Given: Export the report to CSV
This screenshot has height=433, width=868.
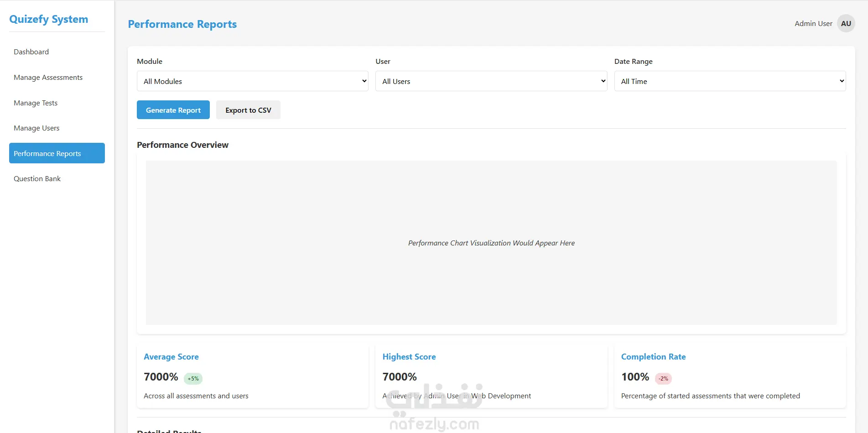Looking at the screenshot, I should click(x=248, y=110).
